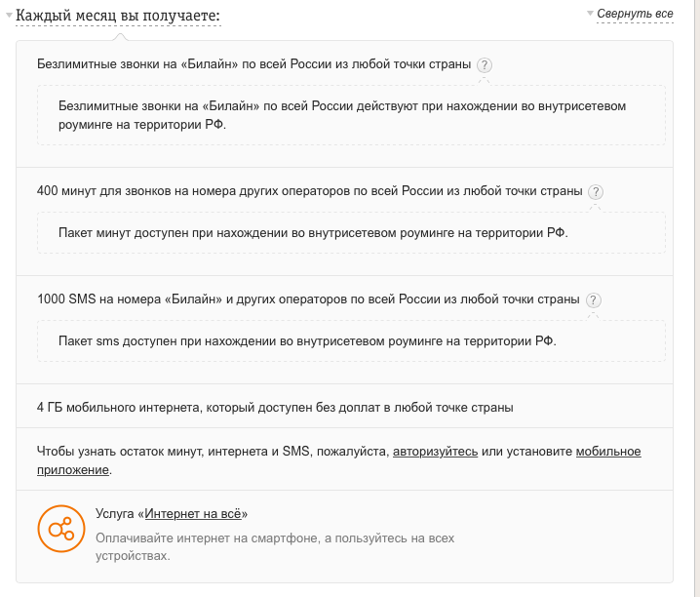Open Интернет на всё service link

pyautogui.click(x=193, y=514)
